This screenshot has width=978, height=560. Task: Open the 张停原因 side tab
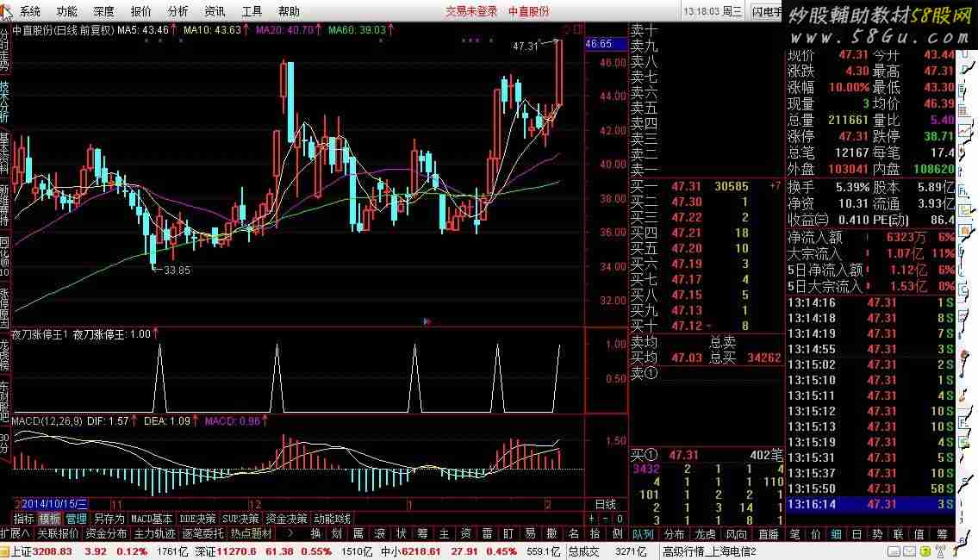click(5, 308)
